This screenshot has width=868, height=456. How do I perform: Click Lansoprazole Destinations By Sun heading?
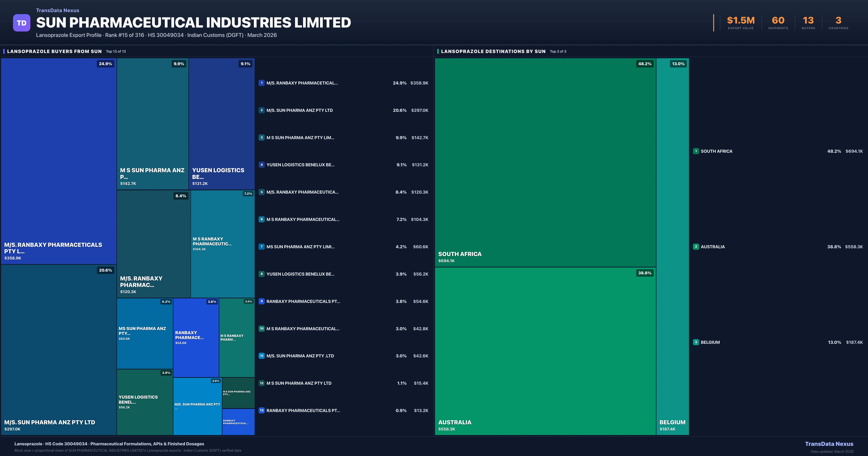point(493,51)
